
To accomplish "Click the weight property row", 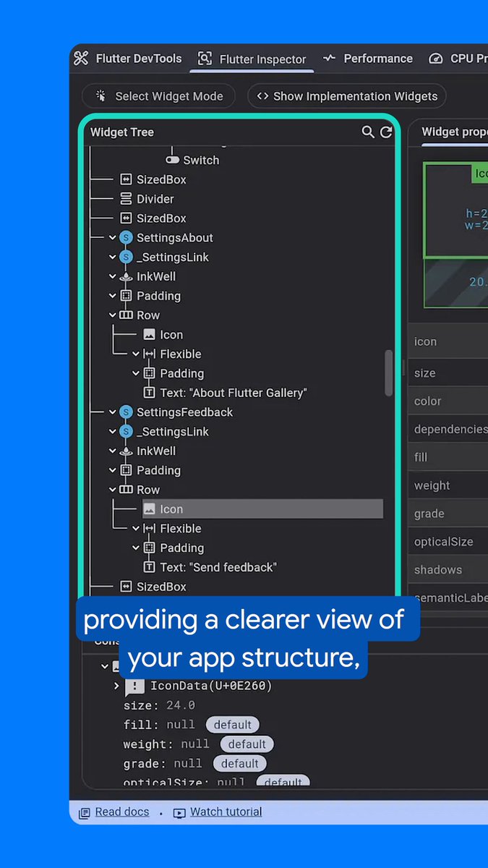I will click(448, 485).
